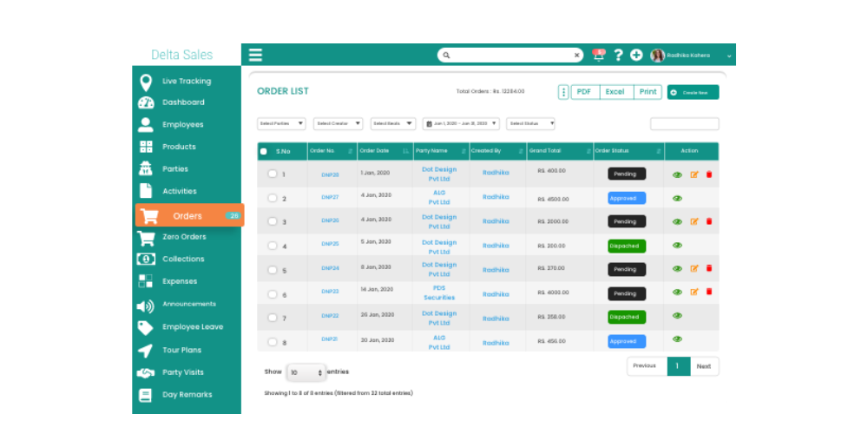Screen dimensions: 868x434
Task: Click the notification bell icon
Action: point(598,55)
